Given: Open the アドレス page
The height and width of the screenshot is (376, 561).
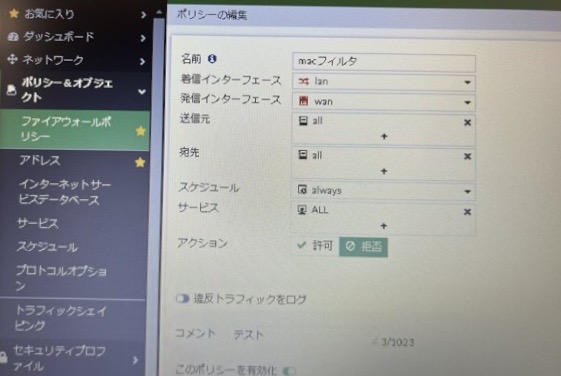Looking at the screenshot, I should pyautogui.click(x=40, y=161).
